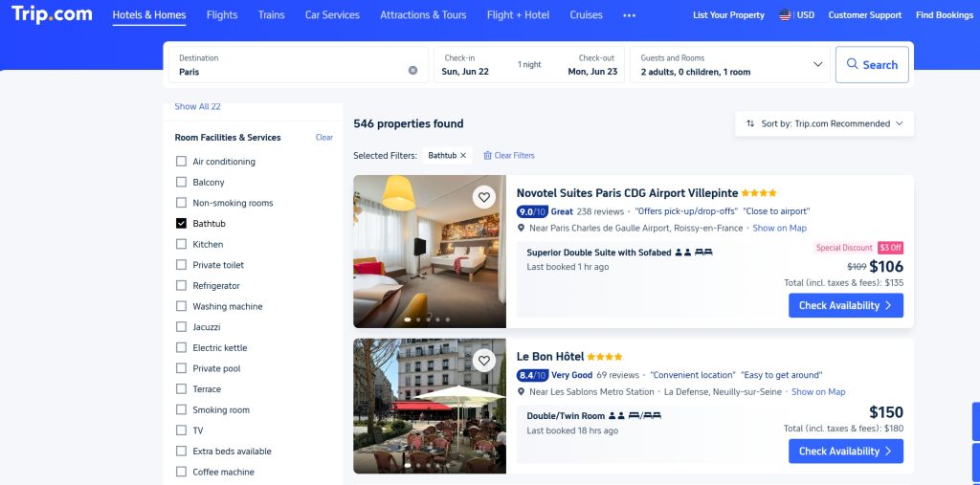Click the location pin for the Le Bon Hôtel address
The width and height of the screenshot is (980, 485).
coord(522,392)
